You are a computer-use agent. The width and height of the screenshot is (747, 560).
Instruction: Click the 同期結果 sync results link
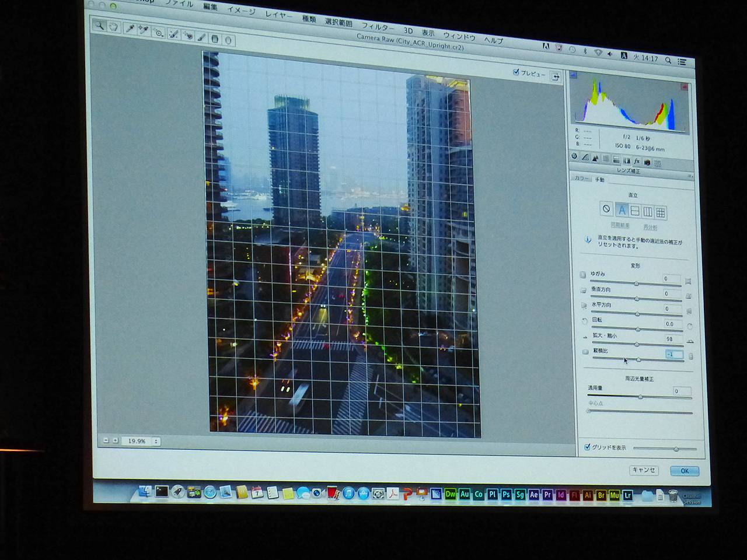(619, 225)
